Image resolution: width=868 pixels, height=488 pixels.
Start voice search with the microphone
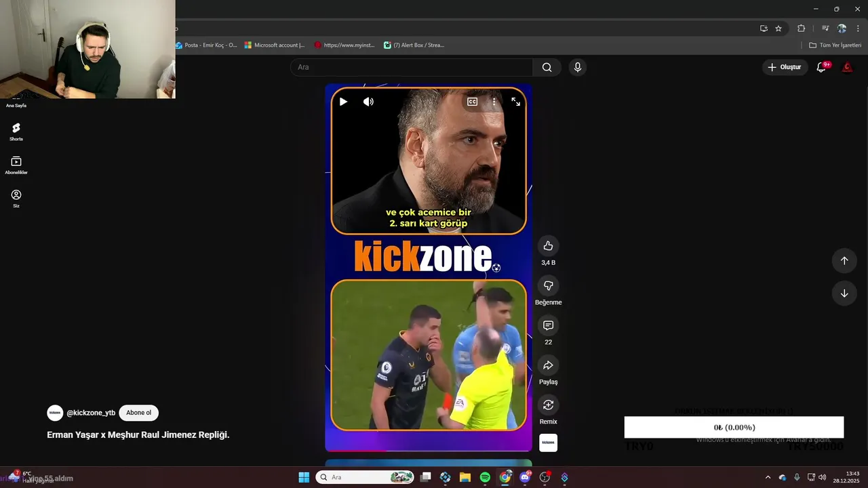click(577, 67)
